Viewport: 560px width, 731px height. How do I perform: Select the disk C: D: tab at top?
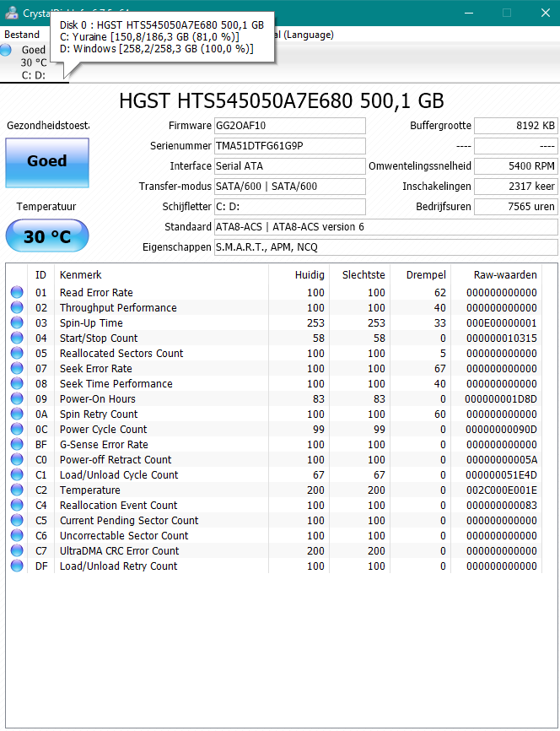(x=35, y=62)
